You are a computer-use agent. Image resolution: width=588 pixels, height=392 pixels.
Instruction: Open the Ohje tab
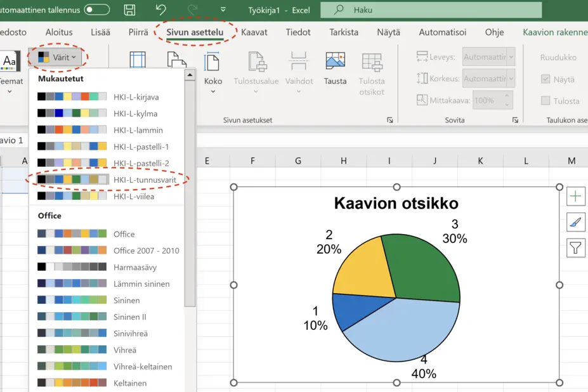[494, 32]
